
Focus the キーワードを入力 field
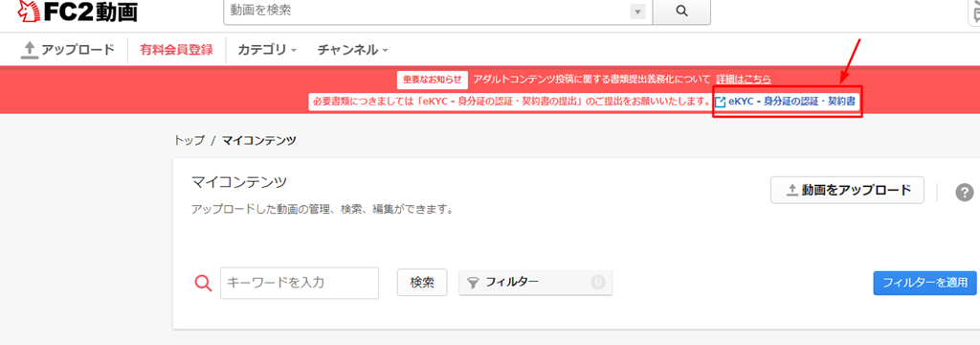[x=300, y=283]
